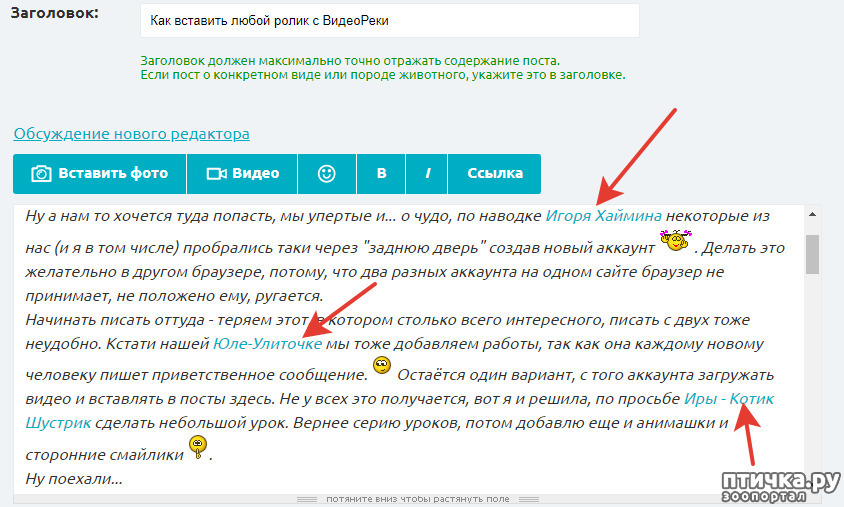Toggle italic formatting with I
This screenshot has height=507, width=844.
pos(427,173)
